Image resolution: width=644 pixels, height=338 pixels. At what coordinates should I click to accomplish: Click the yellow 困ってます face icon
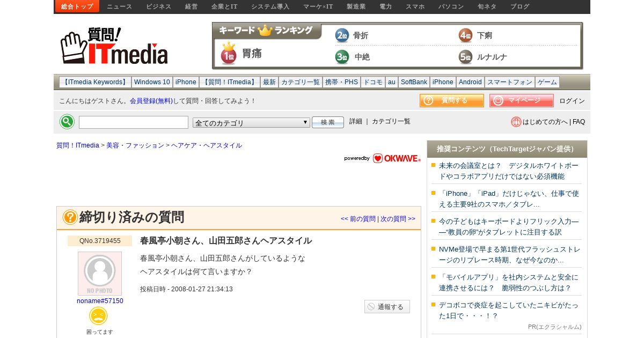coord(98,316)
